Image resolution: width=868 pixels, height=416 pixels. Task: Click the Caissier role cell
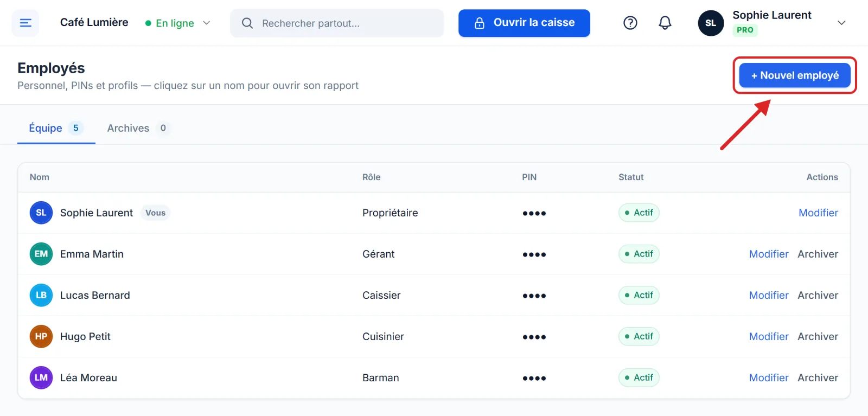[x=381, y=295]
